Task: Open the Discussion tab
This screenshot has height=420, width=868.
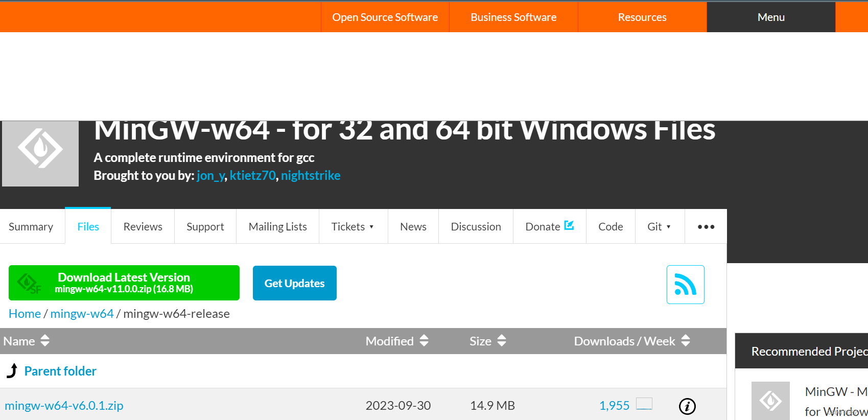Action: coord(476,226)
